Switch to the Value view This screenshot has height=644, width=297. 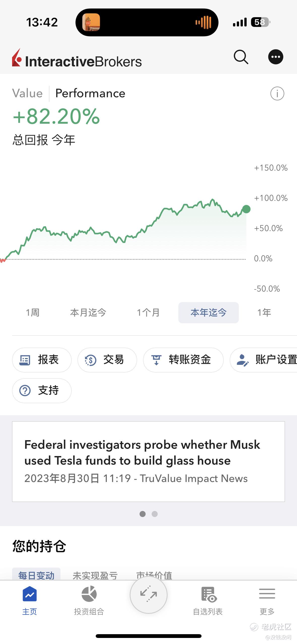[27, 93]
